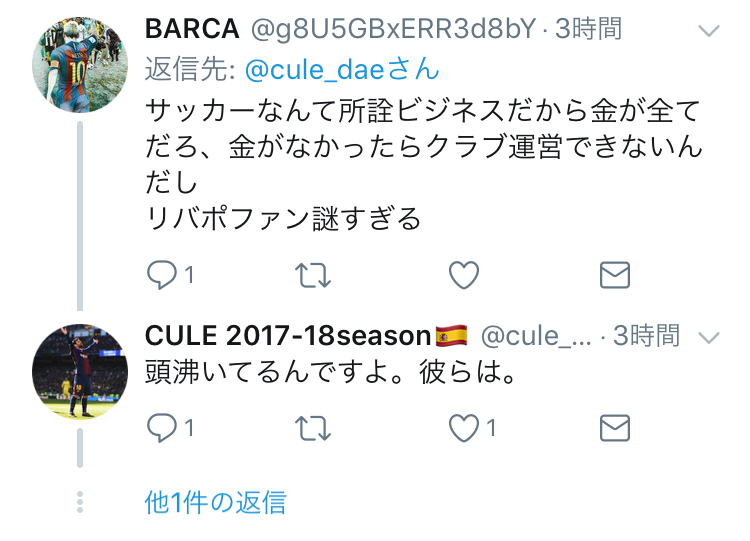
Task: Show the other 1 reply (他1件の返信)
Action: 215,503
